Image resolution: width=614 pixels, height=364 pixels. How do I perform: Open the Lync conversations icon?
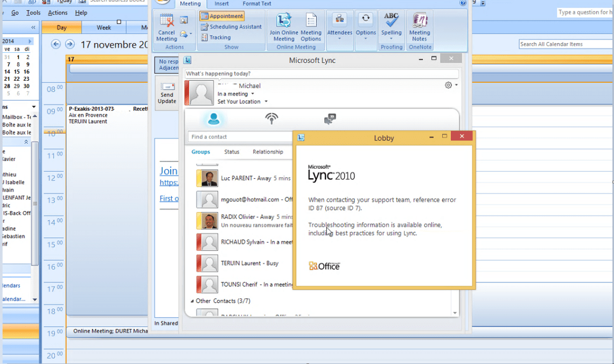[x=330, y=119]
